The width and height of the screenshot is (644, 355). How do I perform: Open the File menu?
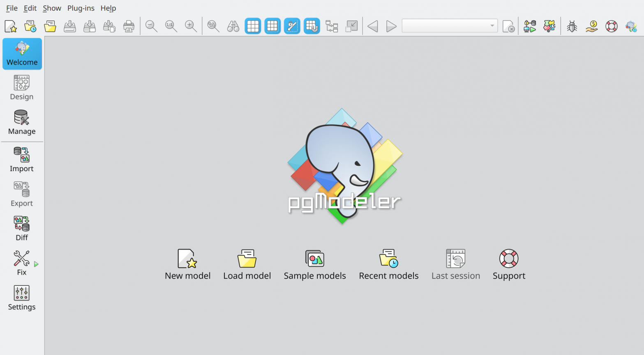click(12, 8)
